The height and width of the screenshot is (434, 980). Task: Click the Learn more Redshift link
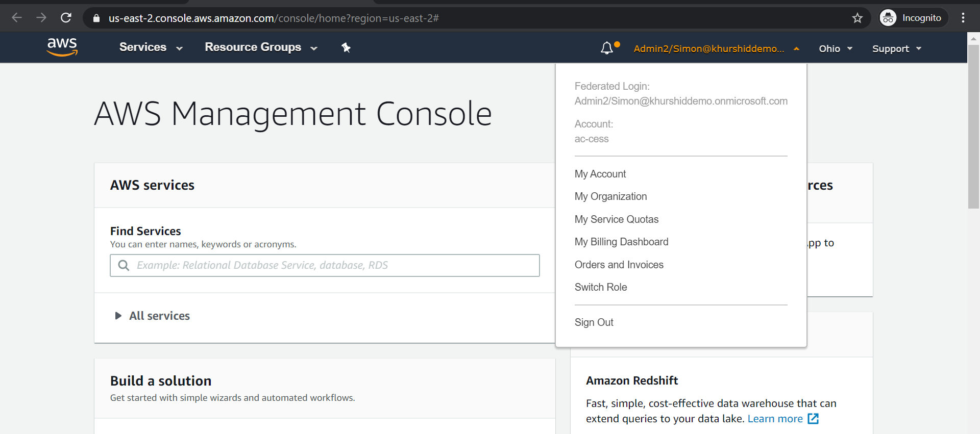(x=775, y=419)
